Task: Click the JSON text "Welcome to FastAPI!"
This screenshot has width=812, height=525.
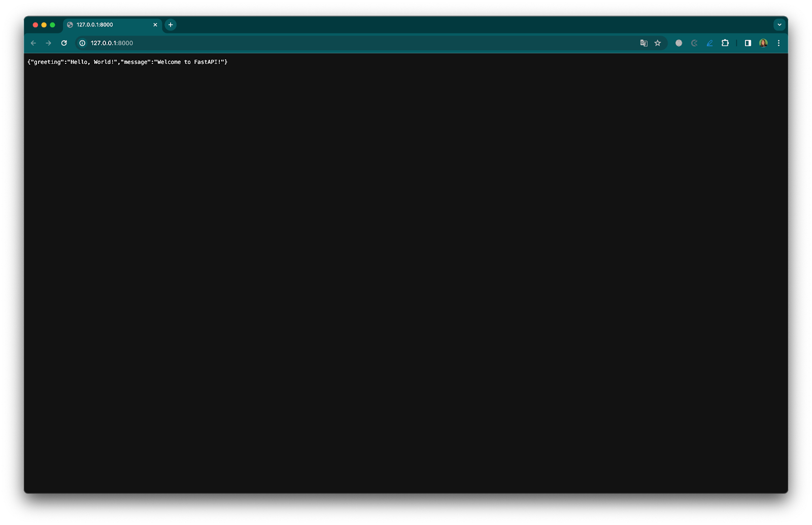Action: tap(189, 62)
